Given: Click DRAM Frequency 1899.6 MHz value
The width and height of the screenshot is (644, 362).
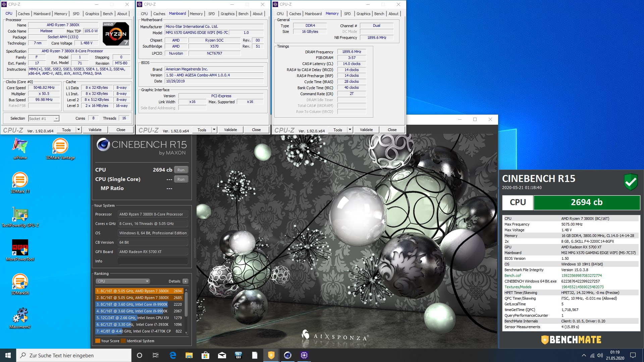Looking at the screenshot, I should point(352,52).
